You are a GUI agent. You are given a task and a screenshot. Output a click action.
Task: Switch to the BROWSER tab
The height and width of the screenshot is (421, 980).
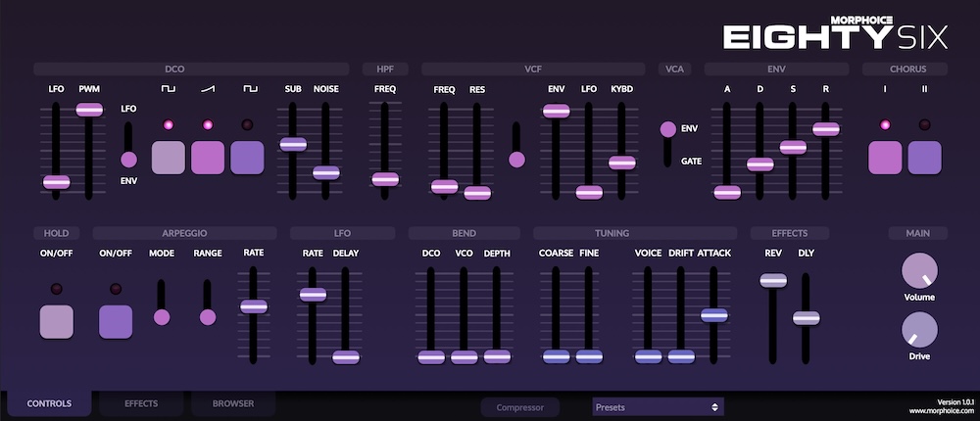tap(233, 403)
